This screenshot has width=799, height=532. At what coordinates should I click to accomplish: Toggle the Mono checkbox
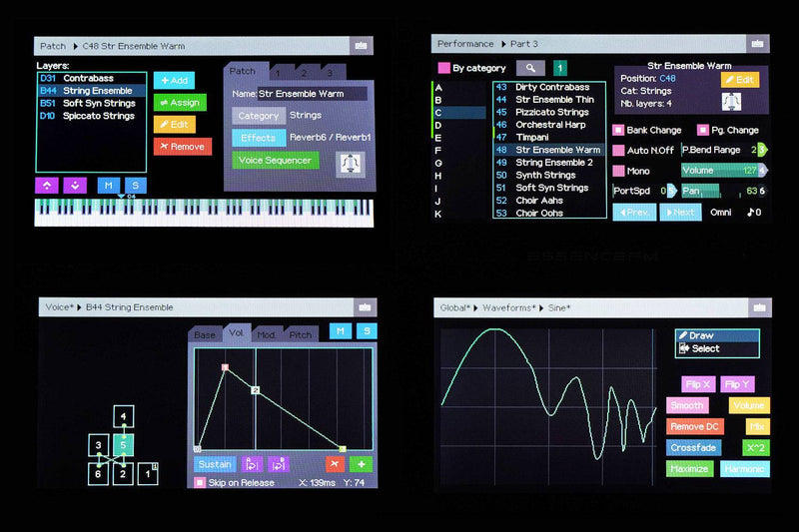(x=619, y=171)
